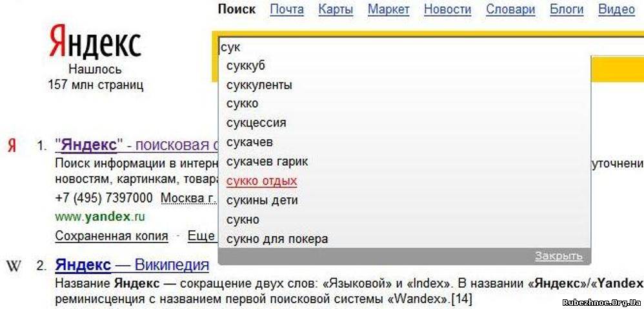Viewport: 644px width, 309px height.
Task: Click the phone number +7 (495) 7397000
Action: click(104, 198)
